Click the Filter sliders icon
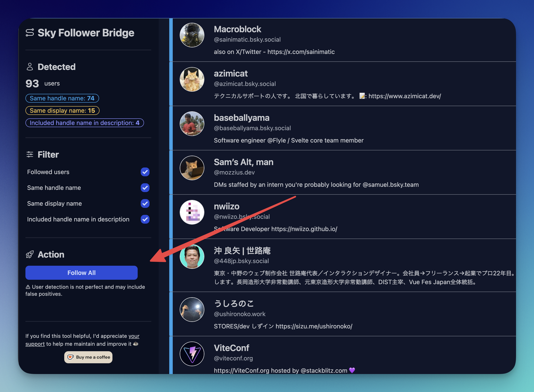 pyautogui.click(x=30, y=155)
